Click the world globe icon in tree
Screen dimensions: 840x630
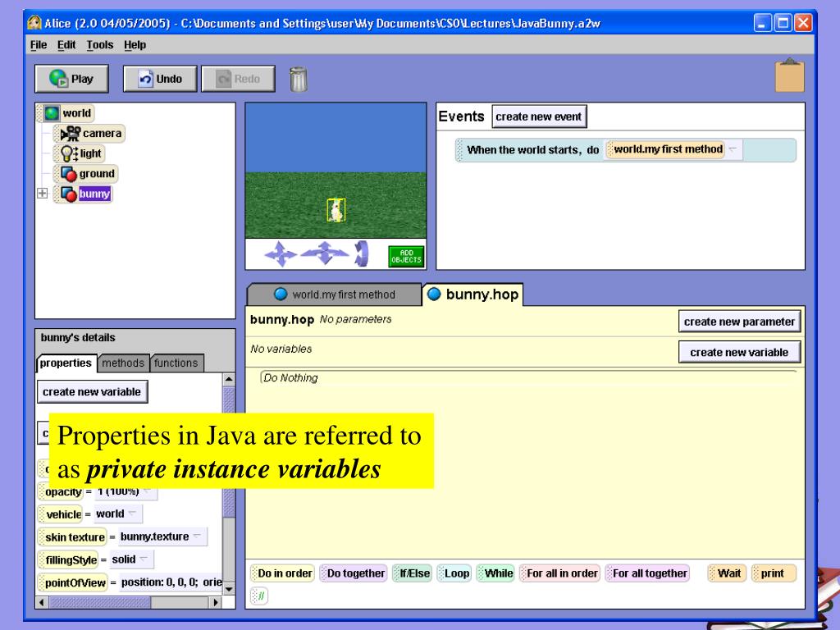pos(52,113)
